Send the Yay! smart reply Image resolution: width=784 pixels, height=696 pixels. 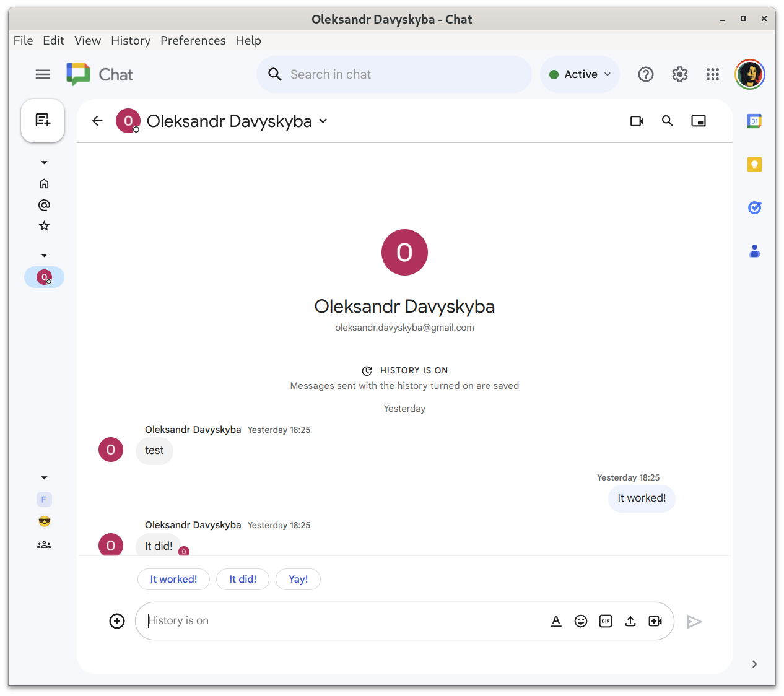pyautogui.click(x=298, y=579)
